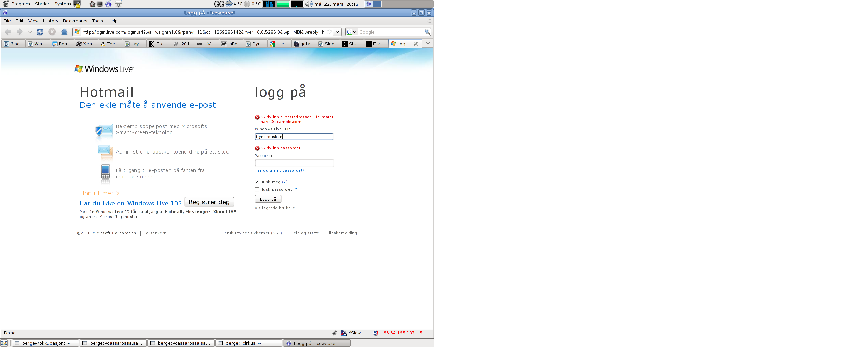
Task: Open Hjelp og støtte footer link
Action: click(x=304, y=233)
